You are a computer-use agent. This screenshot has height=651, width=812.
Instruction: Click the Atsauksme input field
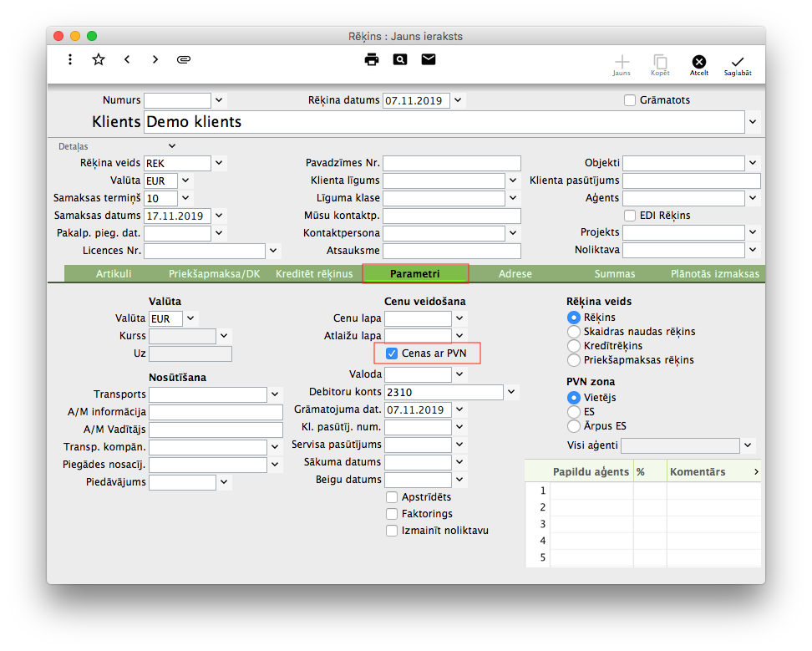click(x=452, y=252)
